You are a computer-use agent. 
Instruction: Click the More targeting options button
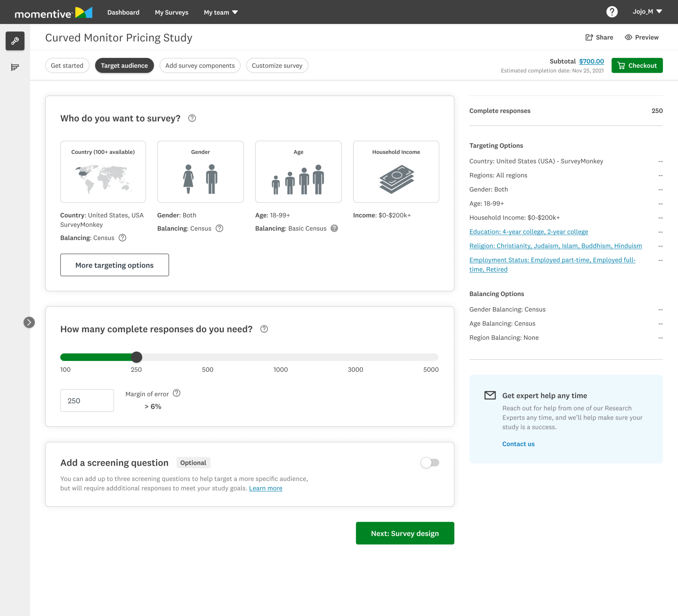click(x=114, y=265)
